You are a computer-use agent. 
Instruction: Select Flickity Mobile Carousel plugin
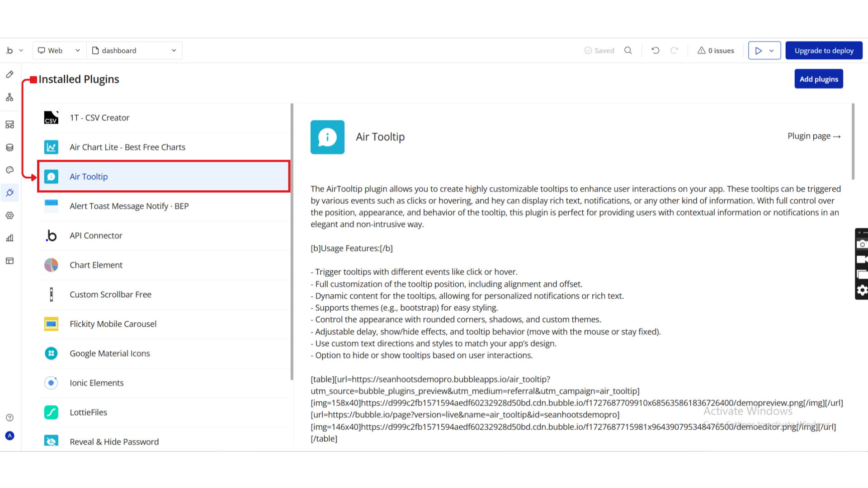(x=113, y=324)
